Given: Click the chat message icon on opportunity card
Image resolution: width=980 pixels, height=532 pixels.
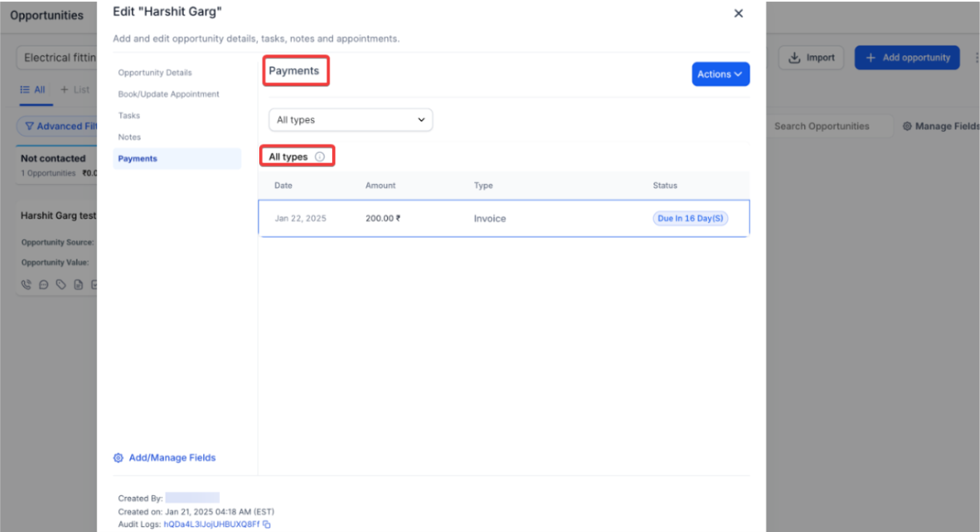Looking at the screenshot, I should [43, 285].
